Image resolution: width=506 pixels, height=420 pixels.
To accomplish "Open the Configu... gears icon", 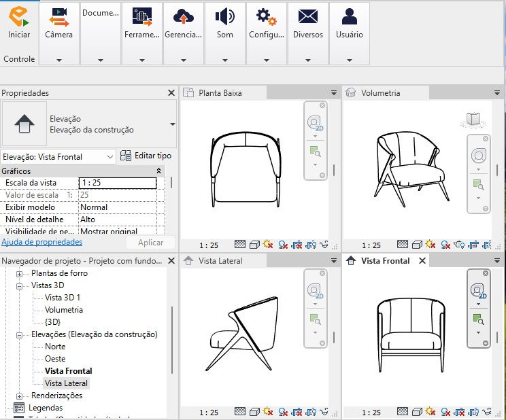I will (266, 17).
